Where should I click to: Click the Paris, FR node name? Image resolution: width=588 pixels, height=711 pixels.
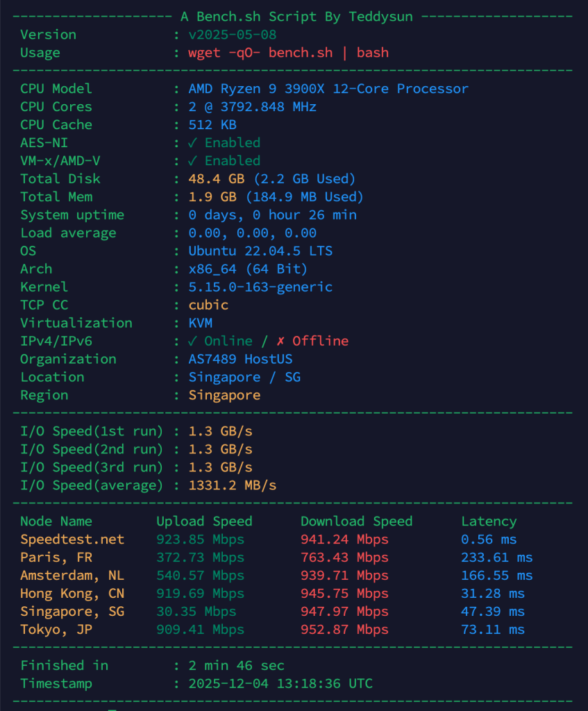(x=56, y=558)
